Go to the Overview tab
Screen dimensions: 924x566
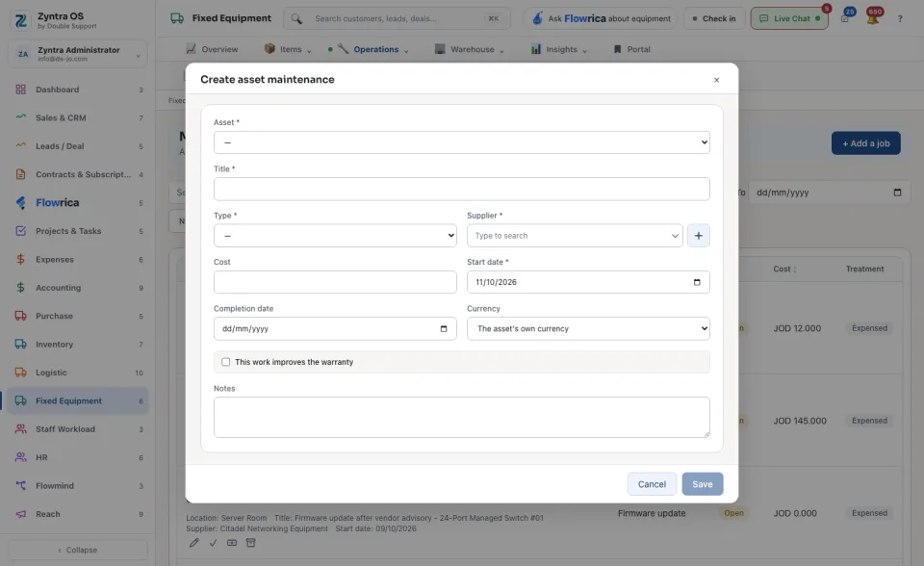[x=212, y=49]
